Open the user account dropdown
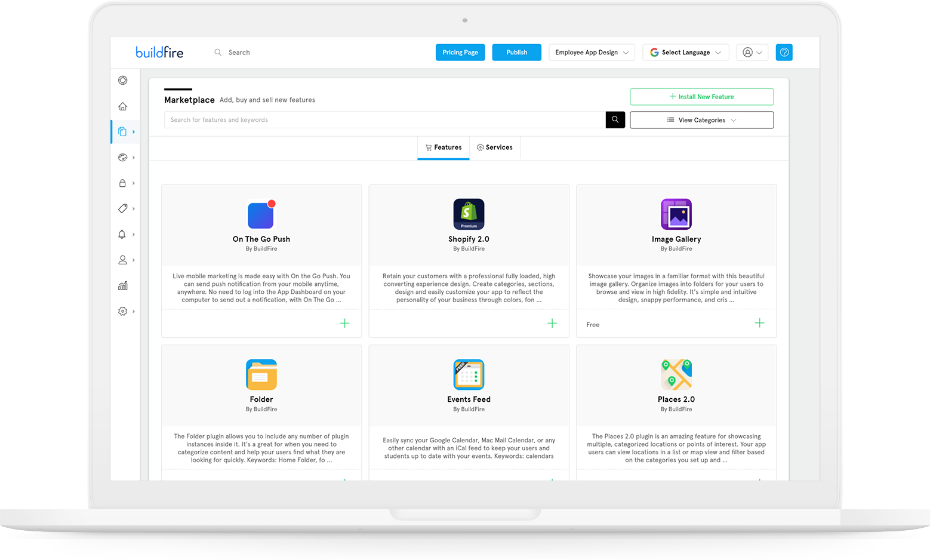Screen dimensions: 930x560 tap(752, 53)
